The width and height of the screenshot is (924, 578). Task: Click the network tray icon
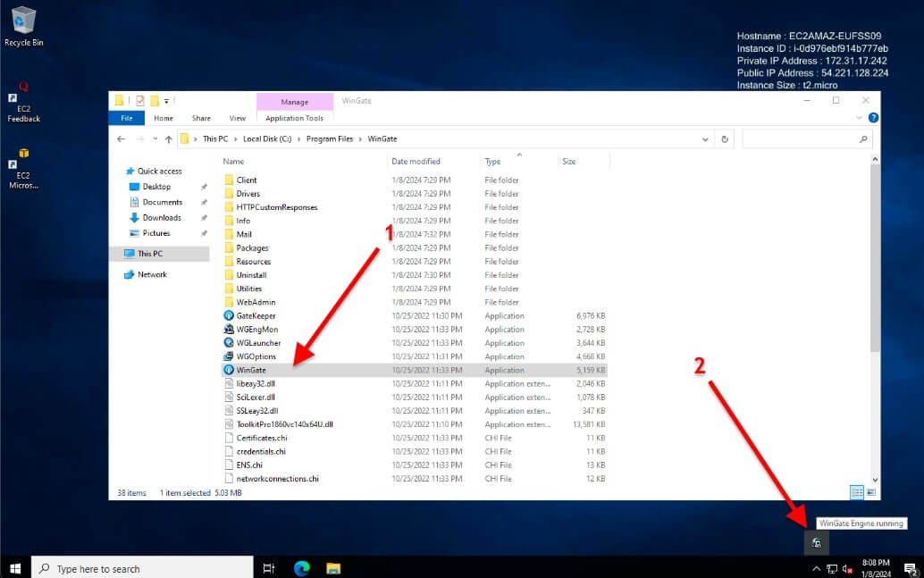832,569
